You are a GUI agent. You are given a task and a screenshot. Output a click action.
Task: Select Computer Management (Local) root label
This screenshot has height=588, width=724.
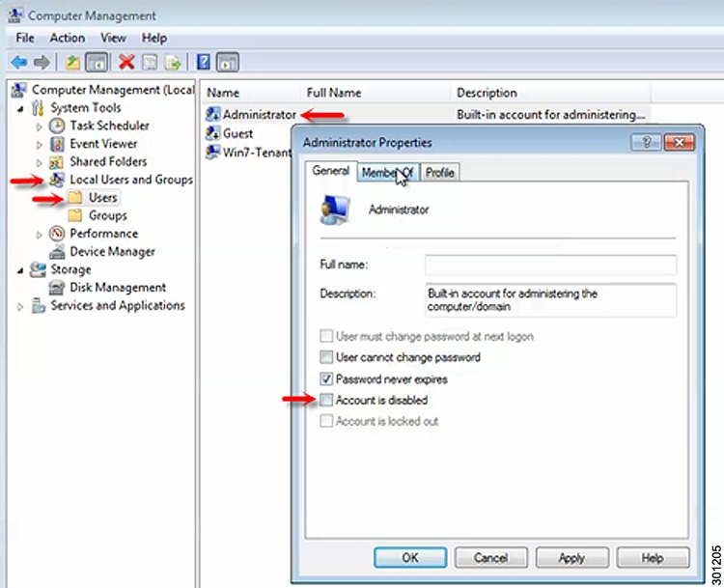pyautogui.click(x=113, y=90)
